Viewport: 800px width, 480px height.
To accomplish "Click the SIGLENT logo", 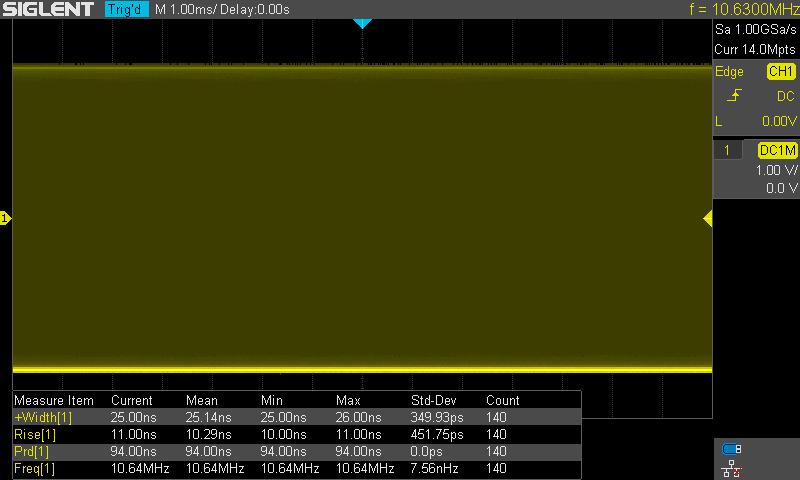I will tap(48, 9).
